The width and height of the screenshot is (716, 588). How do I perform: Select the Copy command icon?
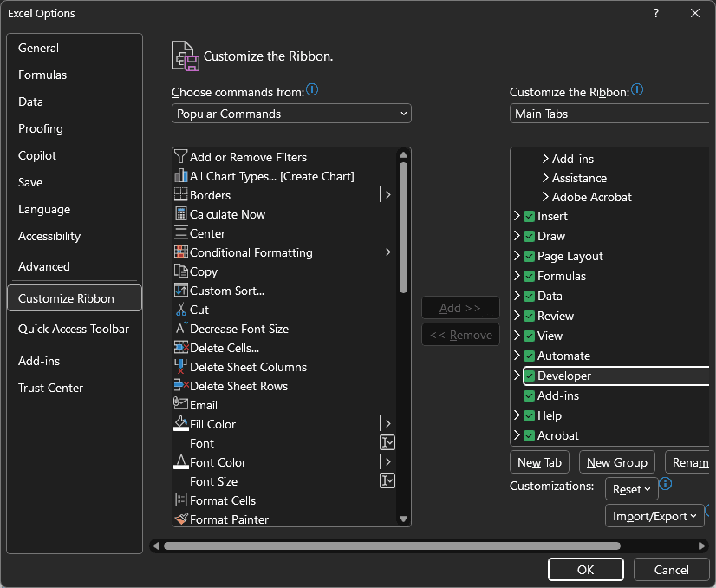(181, 271)
